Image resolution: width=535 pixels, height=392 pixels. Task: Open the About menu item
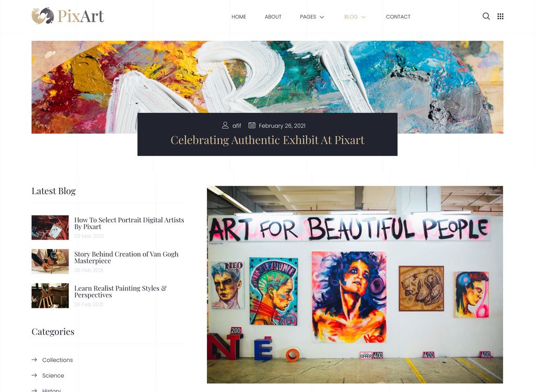tap(273, 17)
